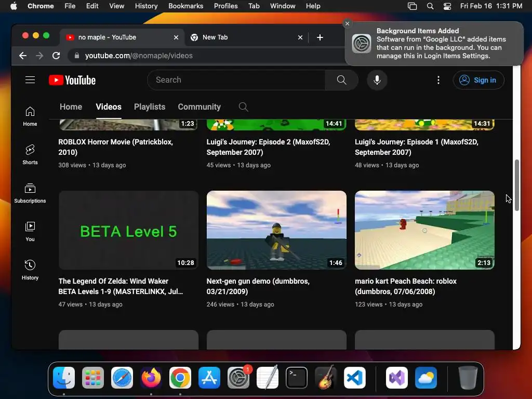Open Launchpad from the Dock
This screenshot has width=532, height=399.
click(x=92, y=378)
